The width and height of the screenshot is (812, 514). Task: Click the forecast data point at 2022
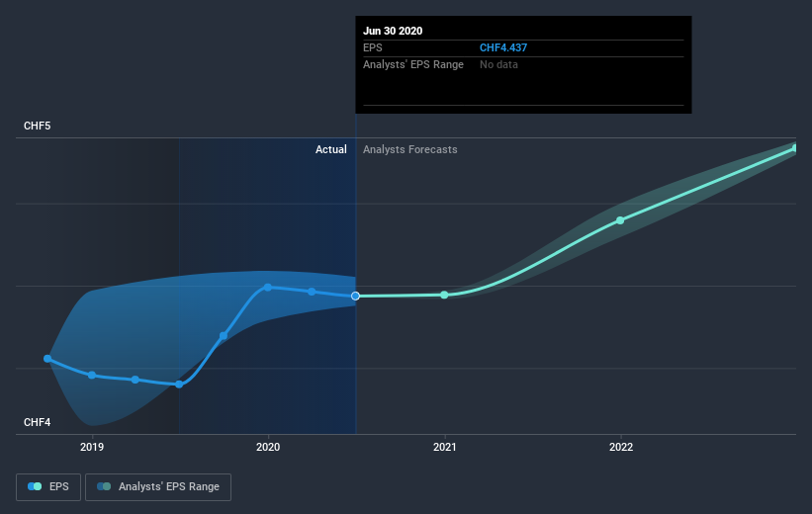point(620,220)
